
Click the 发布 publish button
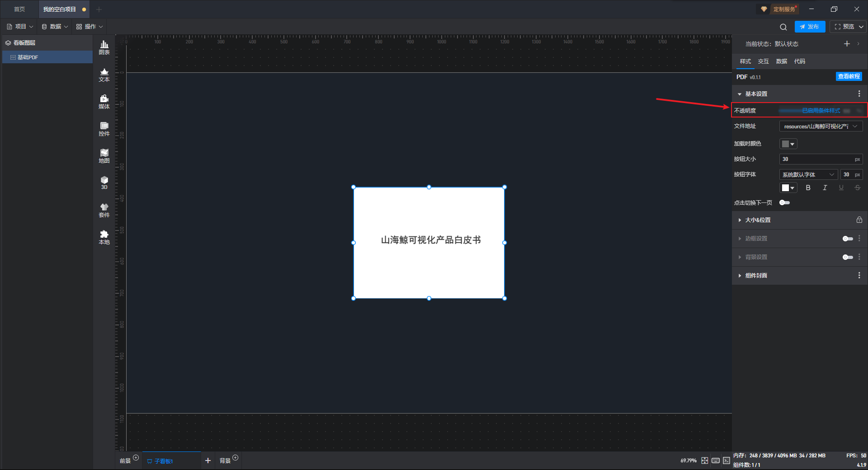(x=810, y=27)
